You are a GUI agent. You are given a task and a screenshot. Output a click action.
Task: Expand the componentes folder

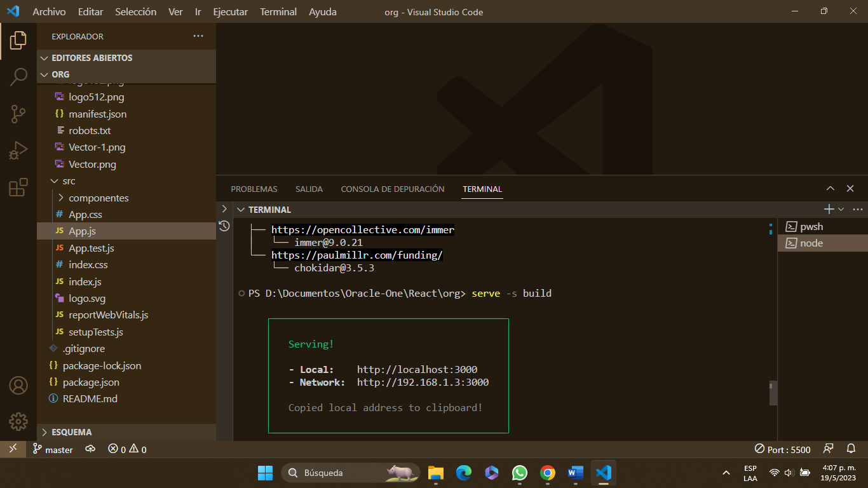coord(126,198)
